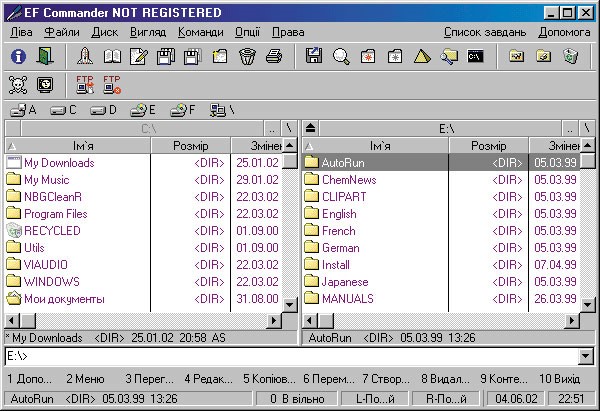
Task: Switch to drive E button
Action: point(143,111)
